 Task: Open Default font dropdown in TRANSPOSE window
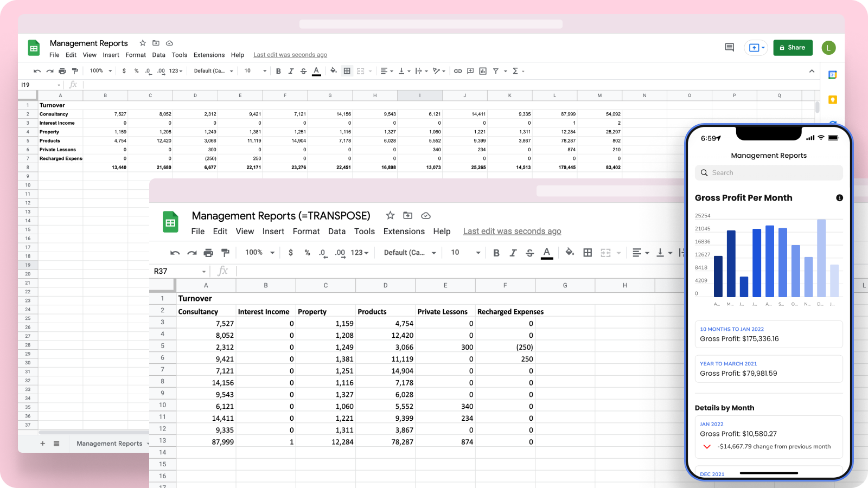[410, 253]
